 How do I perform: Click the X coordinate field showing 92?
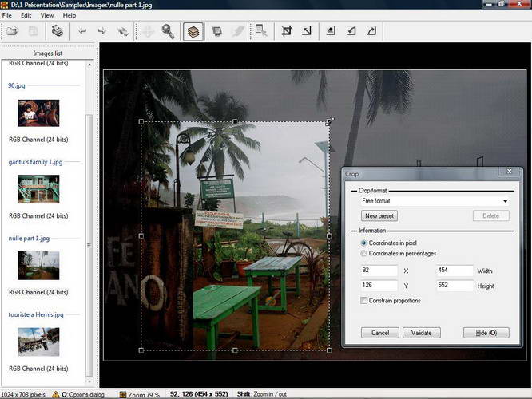coord(379,271)
